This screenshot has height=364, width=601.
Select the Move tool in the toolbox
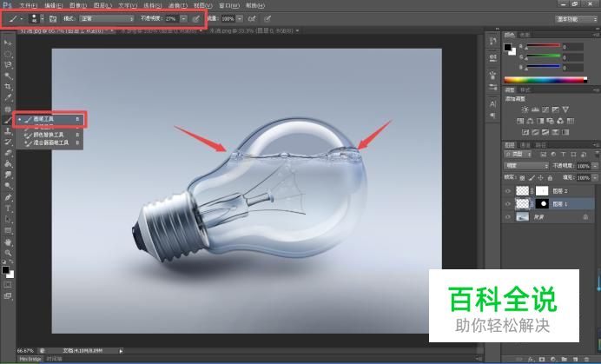[8, 43]
